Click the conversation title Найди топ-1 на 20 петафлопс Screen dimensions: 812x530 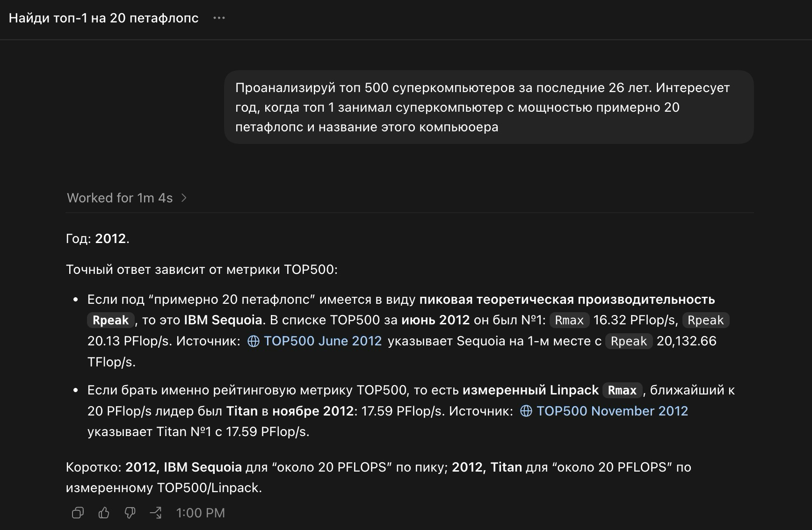(x=104, y=18)
